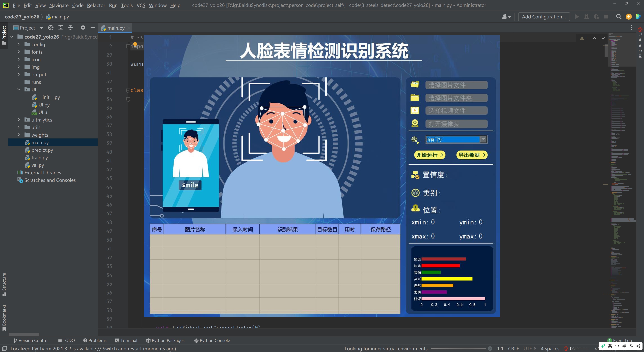Image resolution: width=644 pixels, height=352 pixels.
Task: Click the 英 language indicator in the IME bar
Action: pos(610,346)
